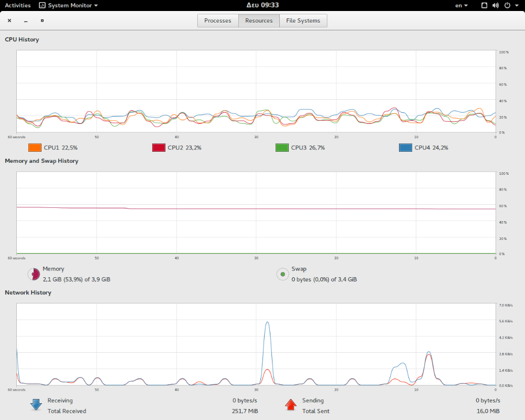Maximize the System Monitor window
525x420 pixels.
click(x=42, y=21)
